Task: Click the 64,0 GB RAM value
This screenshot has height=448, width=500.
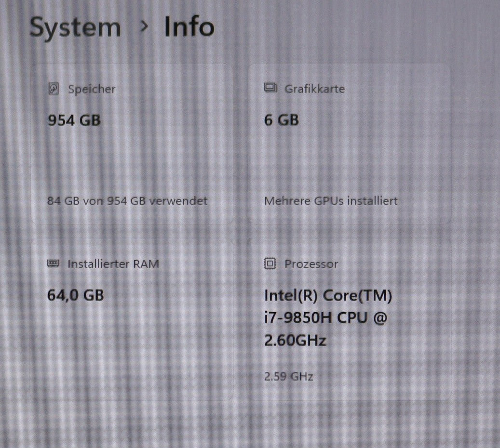Action: tap(76, 294)
